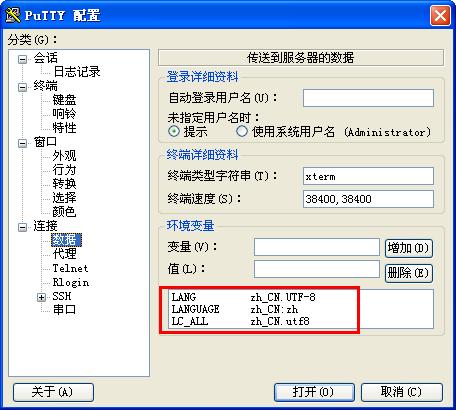Select 终端 category in tree
456x410 pixels.
point(45,86)
